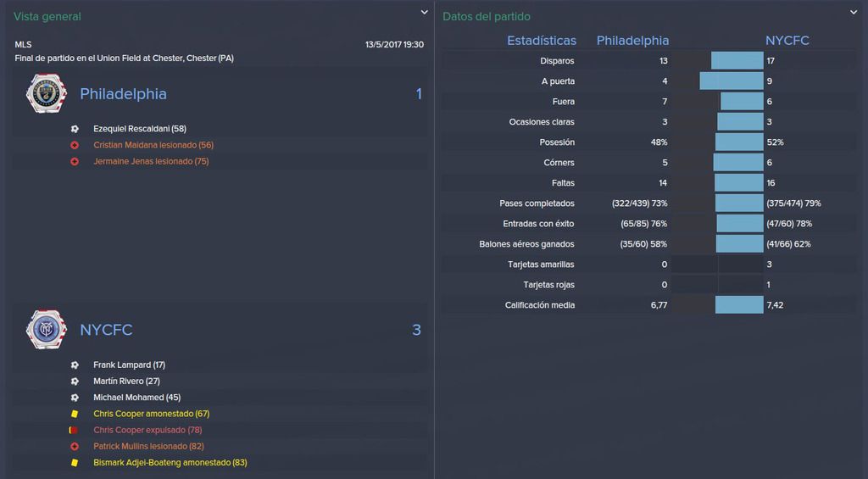The width and height of the screenshot is (868, 479).
Task: Click the injury icon next to Cristian Maidana
Action: 75,145
